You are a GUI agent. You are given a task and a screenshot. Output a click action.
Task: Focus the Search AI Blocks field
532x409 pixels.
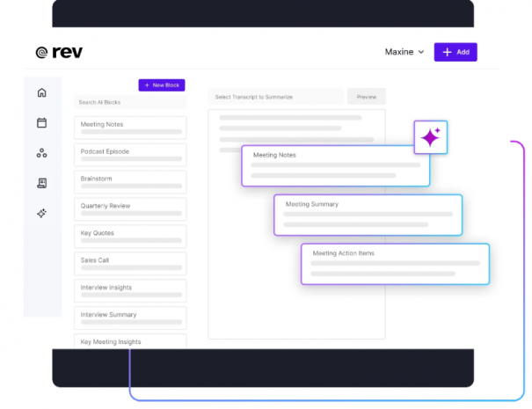[130, 102]
